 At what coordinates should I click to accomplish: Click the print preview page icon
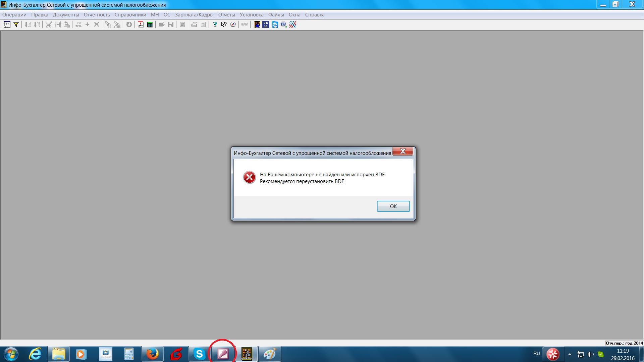[203, 24]
